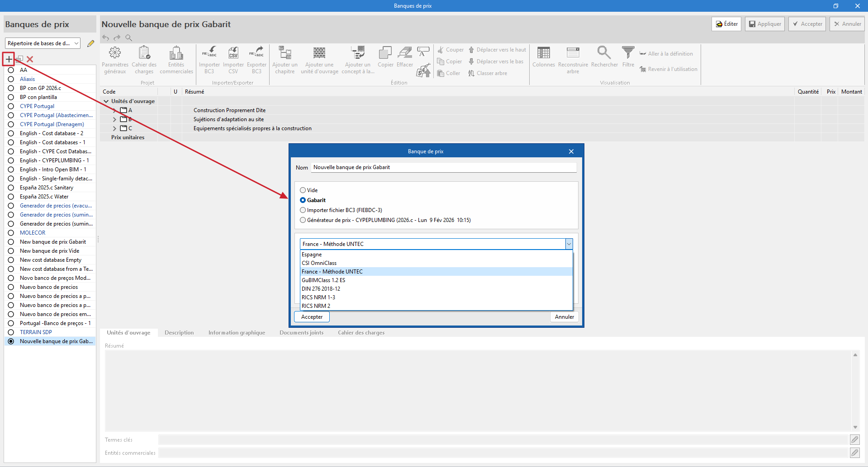Screen dimensions: 868x467
Task: Click the red delete price bank icon
Action: (x=30, y=59)
